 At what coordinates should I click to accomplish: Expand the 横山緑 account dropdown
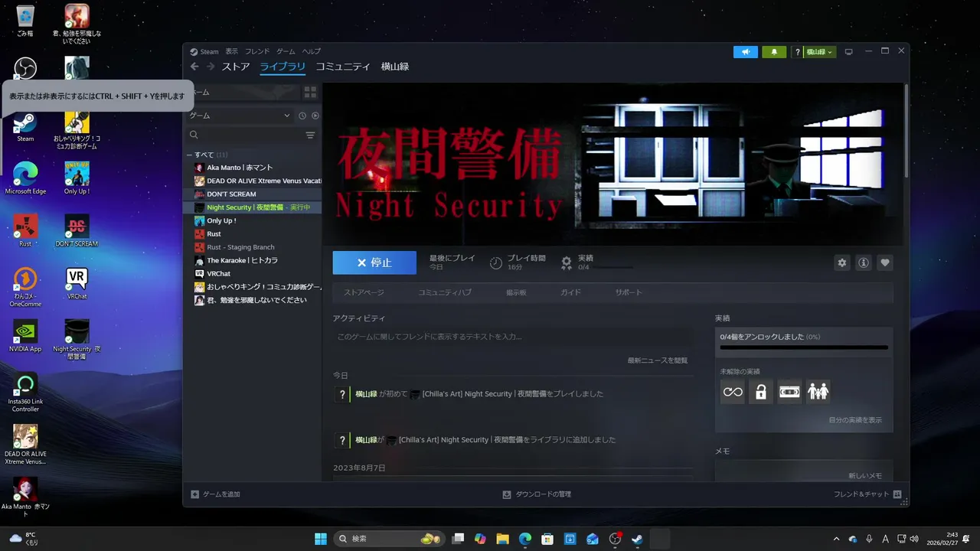click(819, 52)
